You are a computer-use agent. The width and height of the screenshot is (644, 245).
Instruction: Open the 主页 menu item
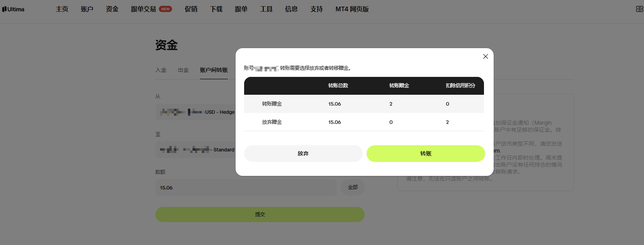tap(62, 9)
